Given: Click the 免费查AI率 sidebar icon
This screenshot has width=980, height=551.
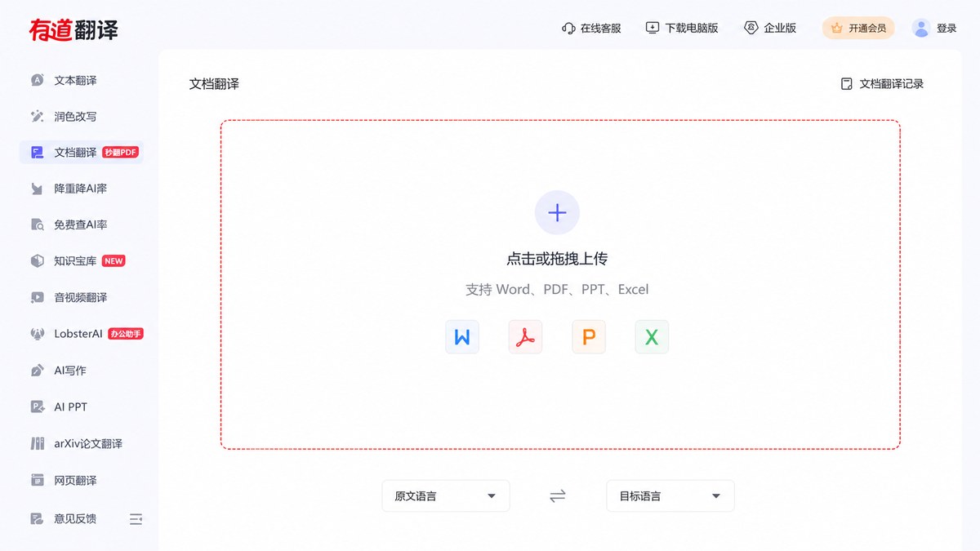Looking at the screenshot, I should pyautogui.click(x=38, y=224).
